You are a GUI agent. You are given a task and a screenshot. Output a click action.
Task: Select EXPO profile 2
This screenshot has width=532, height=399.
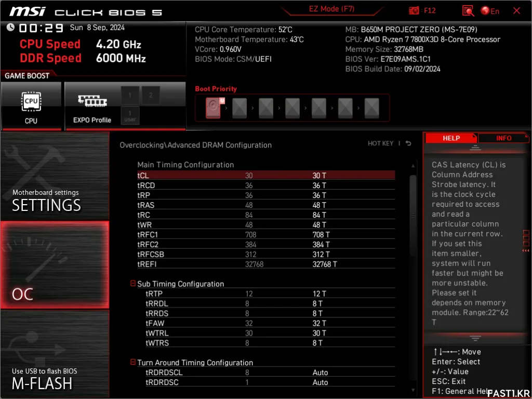point(151,96)
